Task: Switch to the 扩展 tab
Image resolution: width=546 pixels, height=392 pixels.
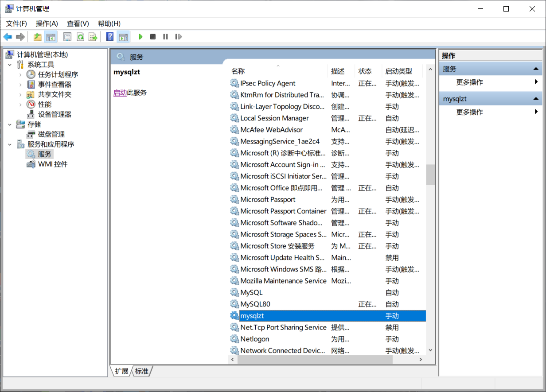Action: [121, 371]
